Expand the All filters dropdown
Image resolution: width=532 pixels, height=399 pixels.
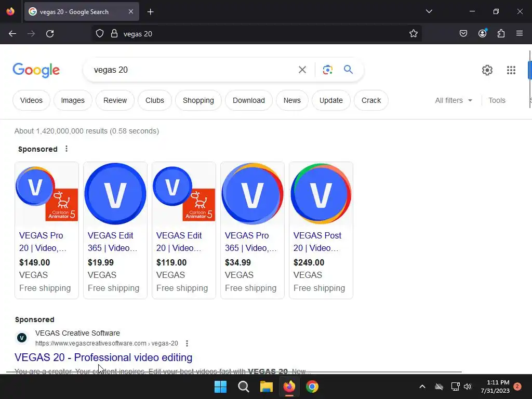(454, 100)
